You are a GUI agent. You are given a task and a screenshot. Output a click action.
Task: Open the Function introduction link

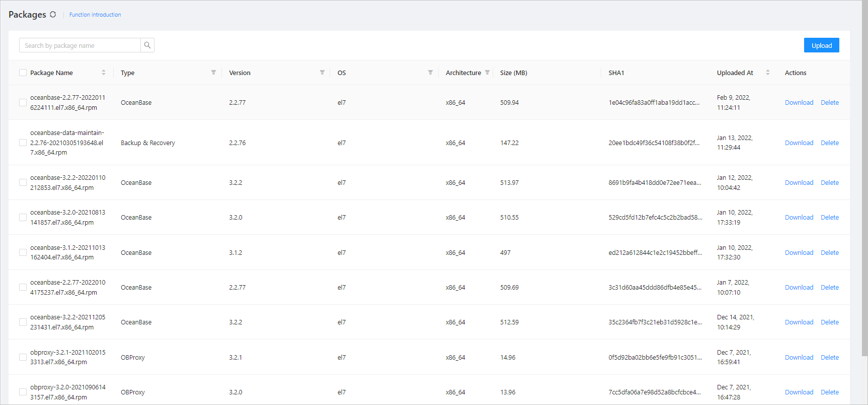(95, 15)
